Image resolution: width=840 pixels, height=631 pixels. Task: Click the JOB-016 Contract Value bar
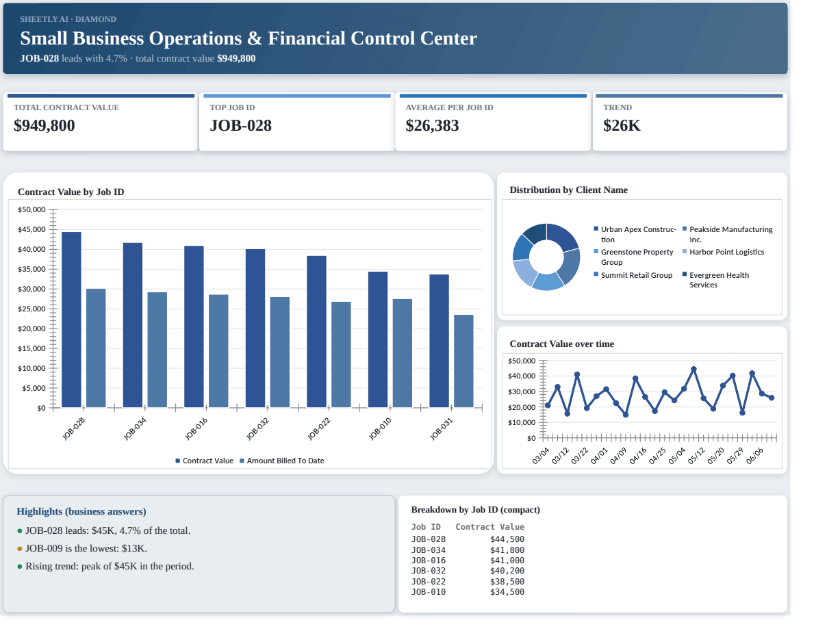coord(194,326)
